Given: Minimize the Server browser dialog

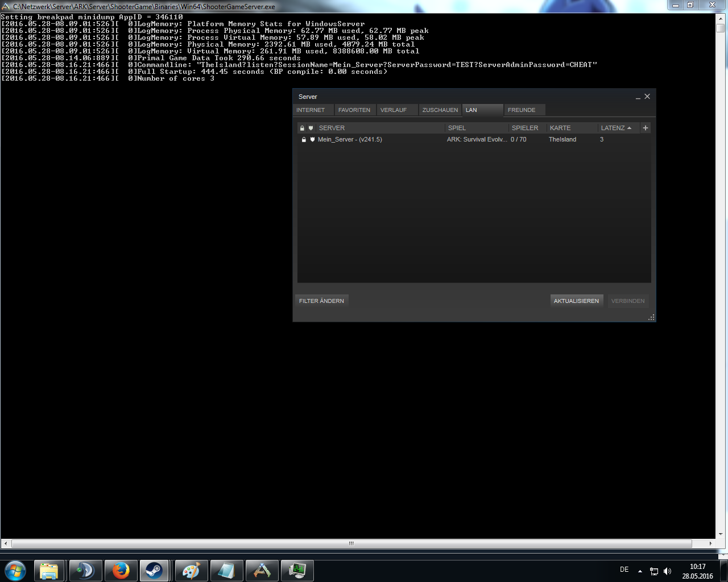Looking at the screenshot, I should [x=638, y=97].
